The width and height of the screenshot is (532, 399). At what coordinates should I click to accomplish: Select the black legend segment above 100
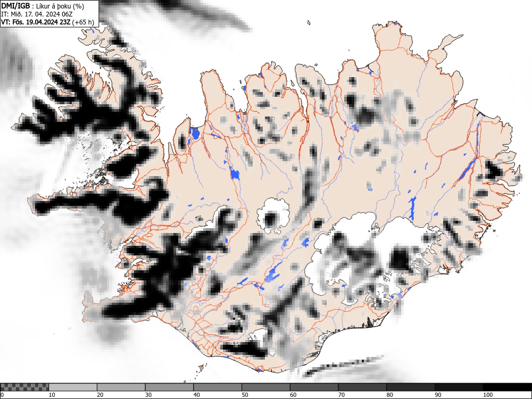507,387
